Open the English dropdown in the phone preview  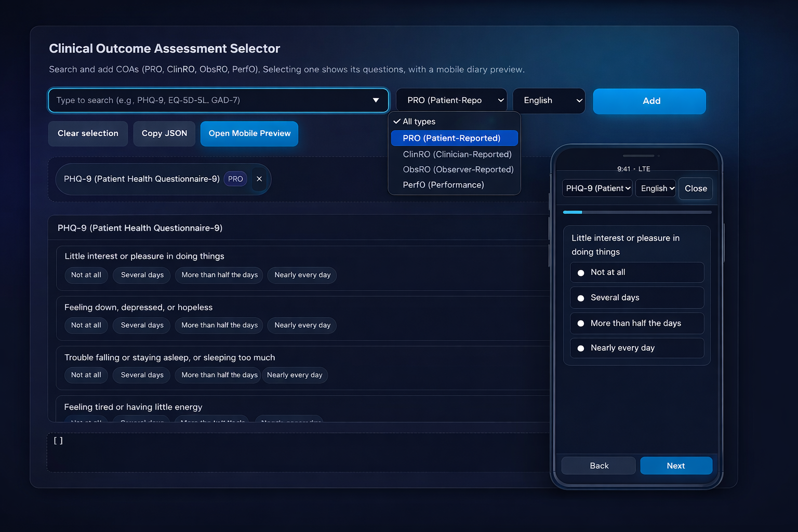click(x=655, y=188)
